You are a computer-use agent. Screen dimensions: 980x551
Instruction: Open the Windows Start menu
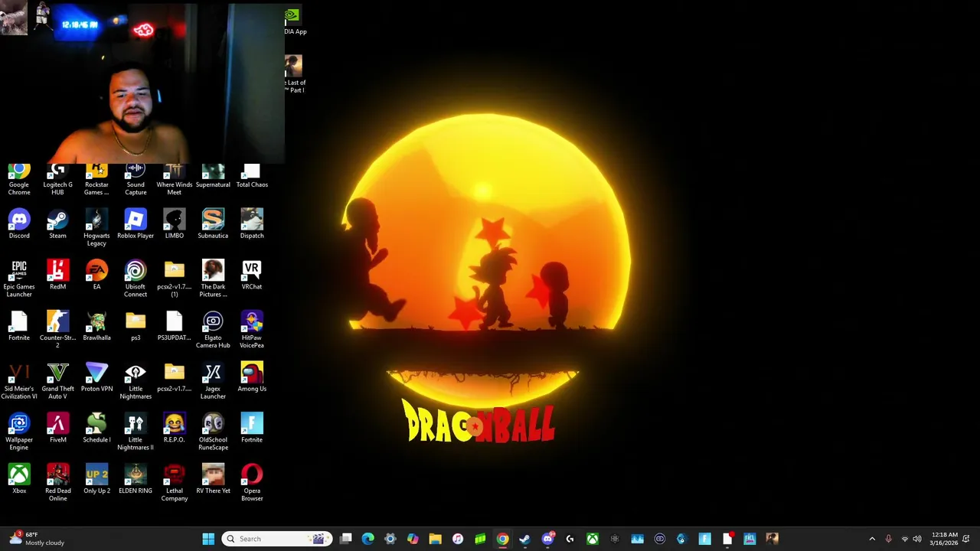(x=208, y=539)
